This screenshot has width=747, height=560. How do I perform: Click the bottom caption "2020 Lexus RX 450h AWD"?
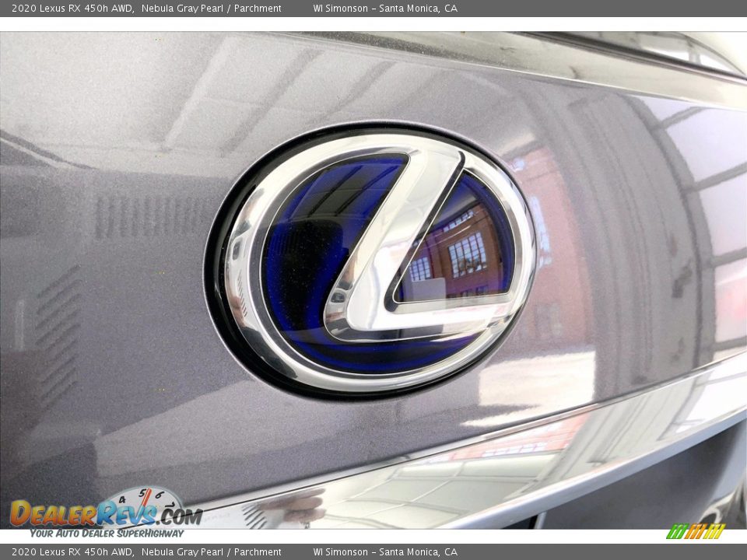[73, 552]
